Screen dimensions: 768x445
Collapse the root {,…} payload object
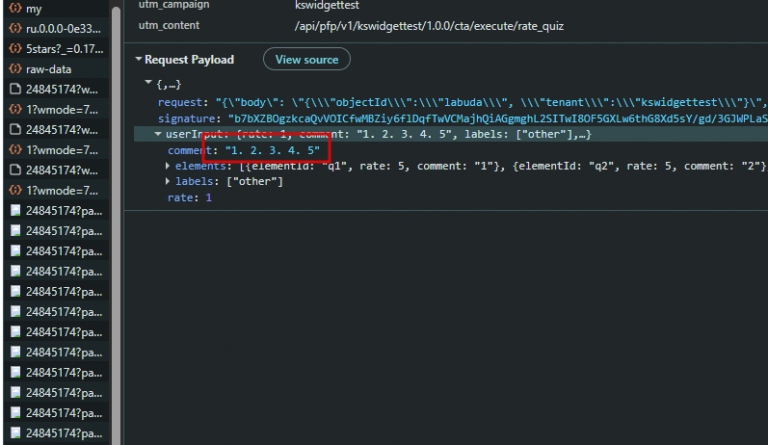tap(148, 83)
